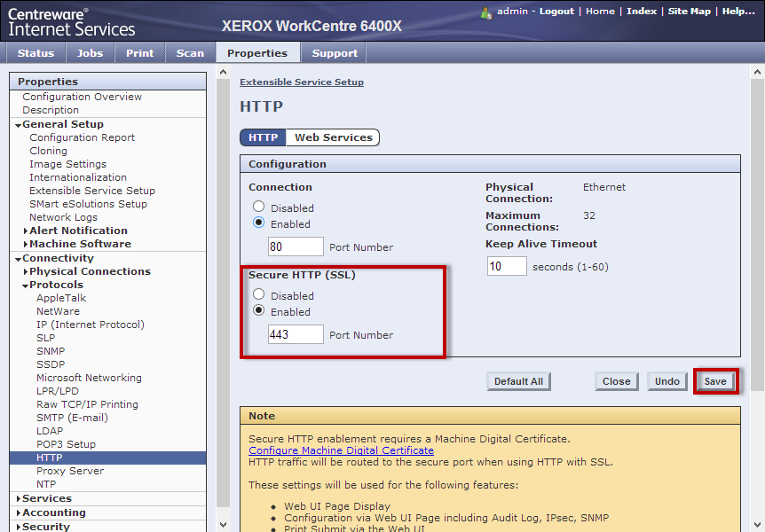The image size is (765, 532).
Task: Enable Secure HTTP (SSL) radio option
Action: (259, 310)
